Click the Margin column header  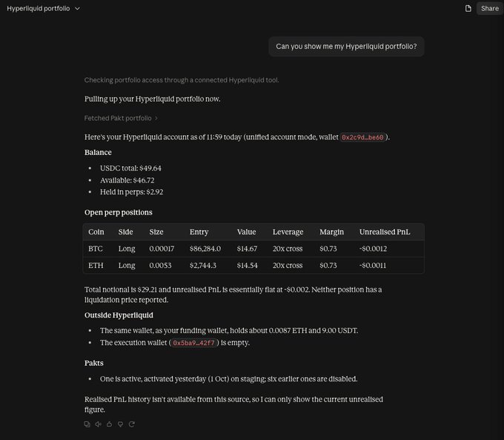332,232
